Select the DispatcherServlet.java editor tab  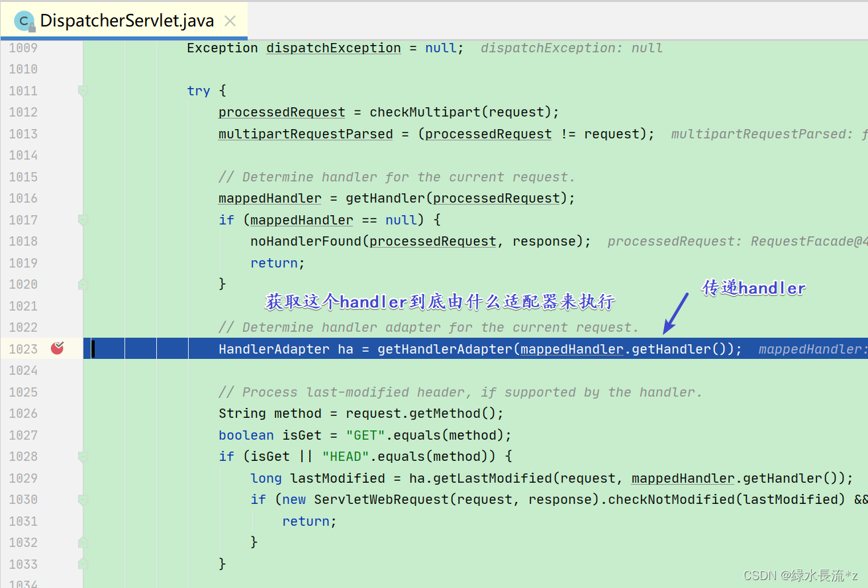pos(124,21)
